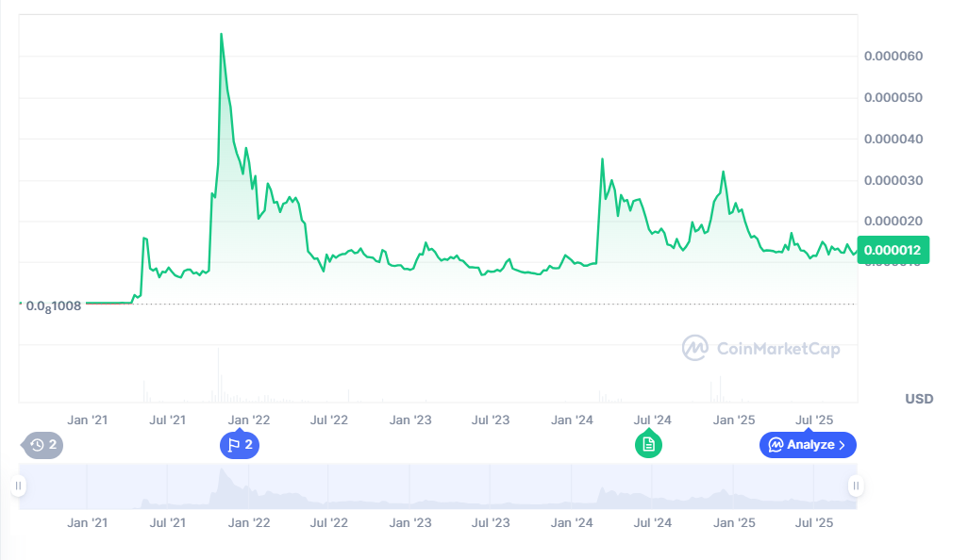Image resolution: width=968 pixels, height=560 pixels.
Task: Click the gray history events badge
Action: pos(43,445)
